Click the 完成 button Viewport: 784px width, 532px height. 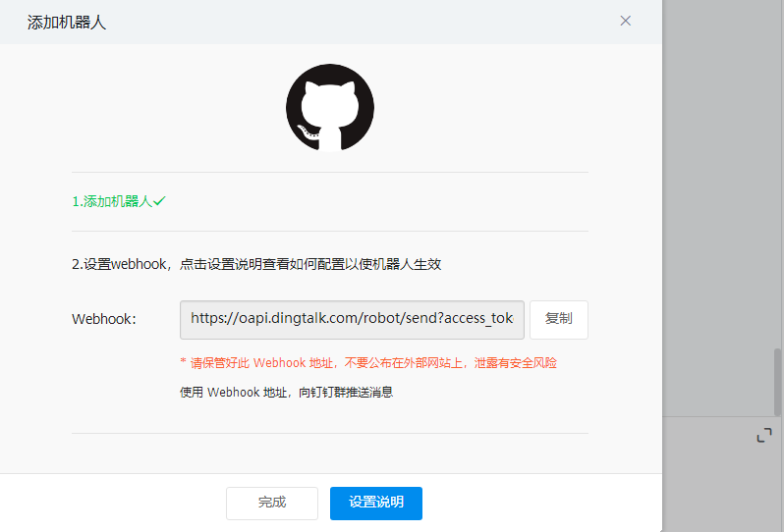(272, 503)
